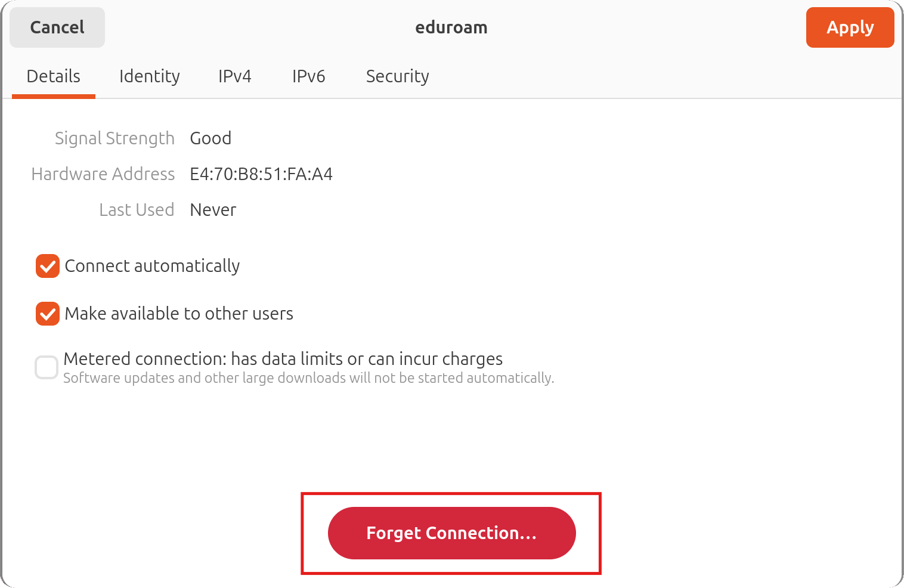Click the hardware address value E4:70:B8:51:FA:A4
The width and height of the screenshot is (904, 588).
pyautogui.click(x=261, y=174)
